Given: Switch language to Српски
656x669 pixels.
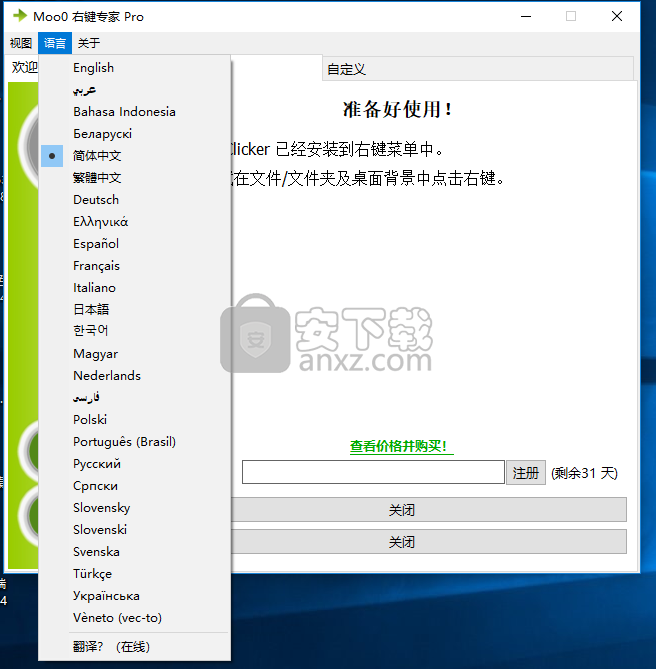Looking at the screenshot, I should (135, 486).
